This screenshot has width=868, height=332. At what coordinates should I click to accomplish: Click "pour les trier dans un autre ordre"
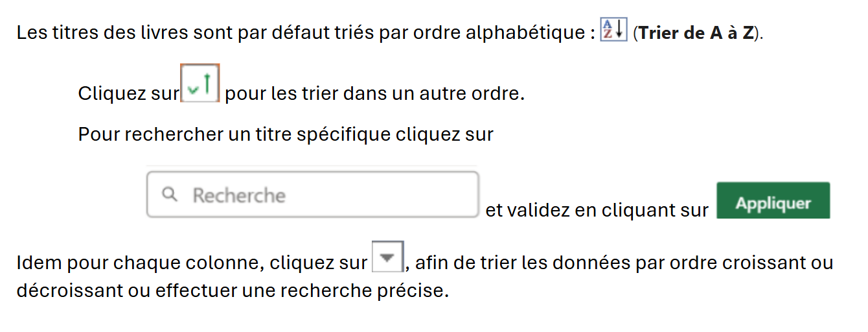[374, 93]
